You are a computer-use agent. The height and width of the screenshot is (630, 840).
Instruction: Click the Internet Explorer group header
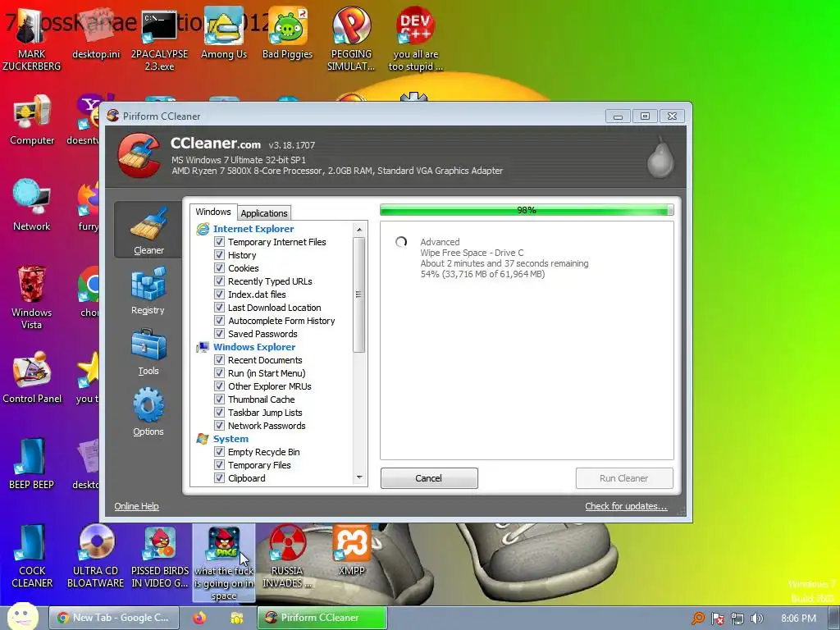click(x=253, y=229)
